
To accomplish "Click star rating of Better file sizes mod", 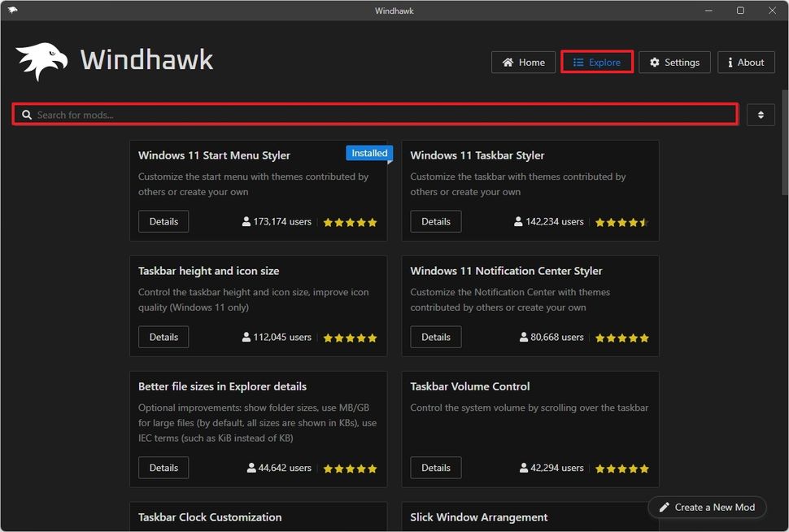I will pos(351,469).
